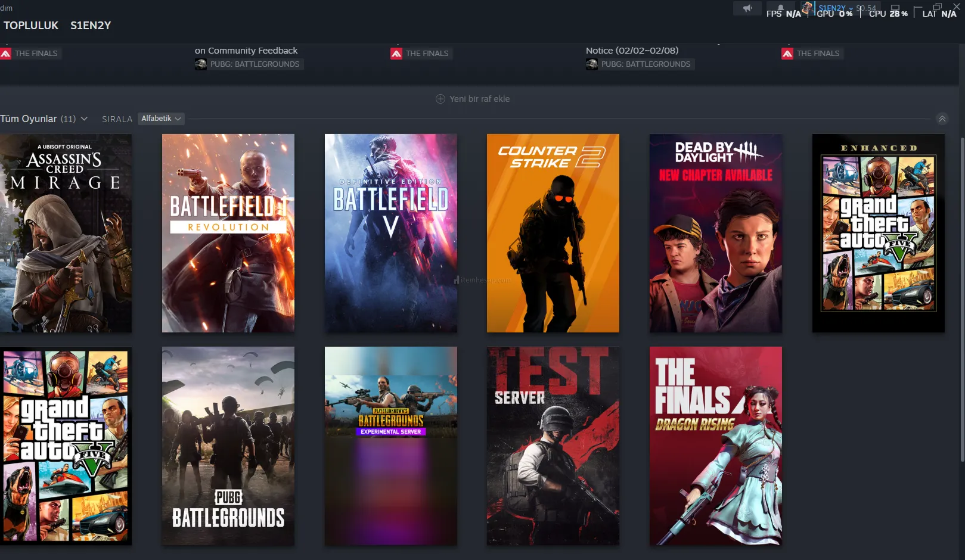Open the TOPLULUK menu
The height and width of the screenshot is (560, 965).
click(31, 26)
